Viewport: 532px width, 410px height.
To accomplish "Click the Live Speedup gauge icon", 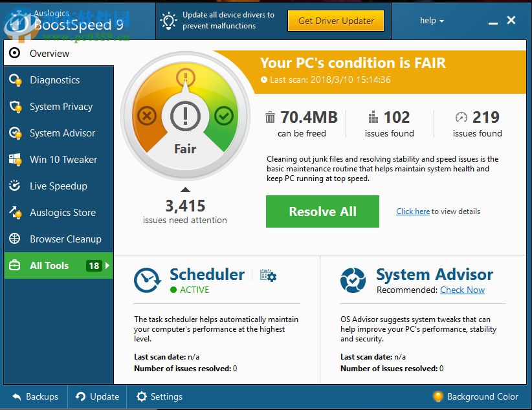I will (15, 186).
